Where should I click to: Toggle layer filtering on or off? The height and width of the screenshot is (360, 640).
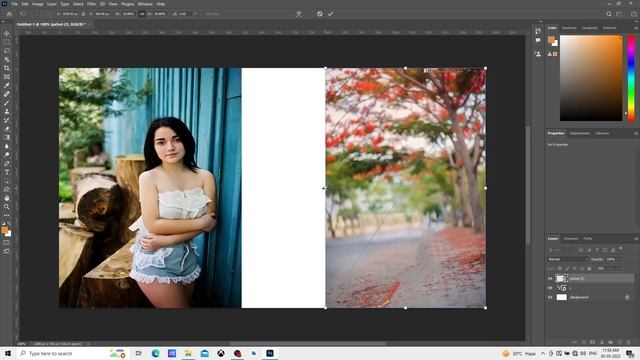point(621,248)
